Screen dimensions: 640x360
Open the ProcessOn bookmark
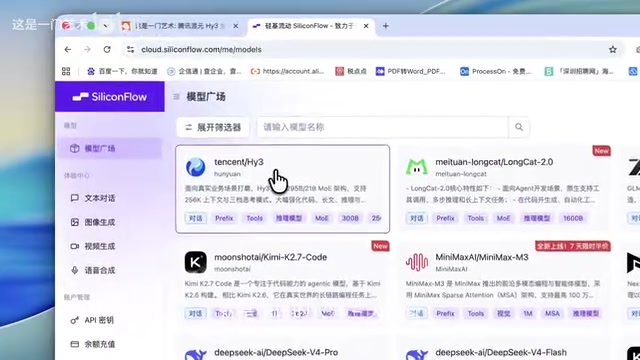point(496,71)
